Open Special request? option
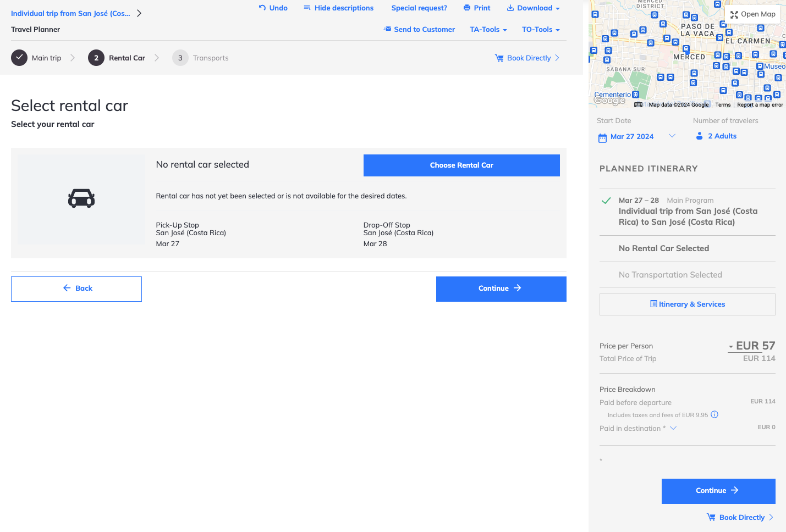This screenshot has height=532, width=786. (x=419, y=8)
